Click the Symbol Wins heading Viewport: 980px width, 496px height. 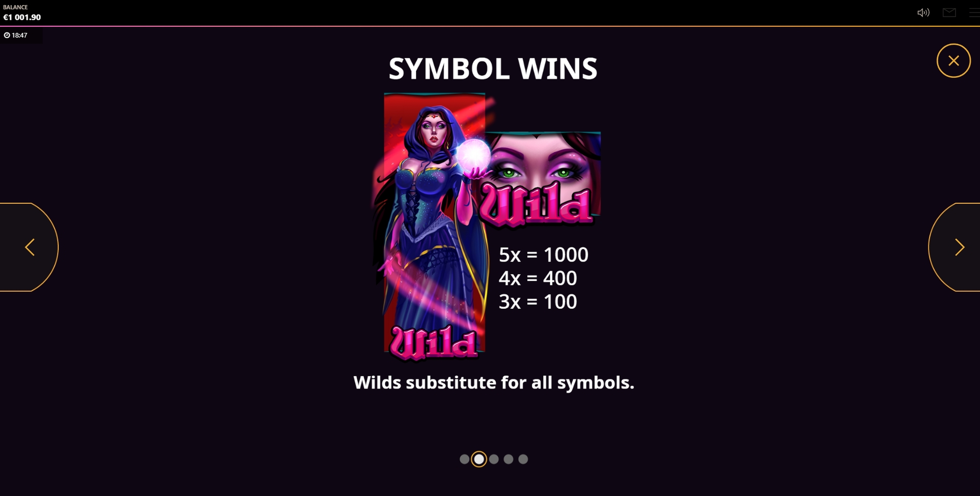pos(493,69)
